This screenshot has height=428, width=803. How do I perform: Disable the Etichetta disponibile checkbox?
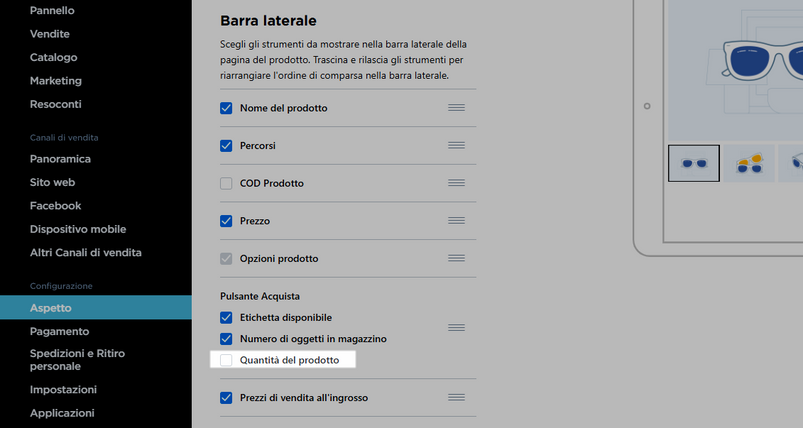pos(226,317)
